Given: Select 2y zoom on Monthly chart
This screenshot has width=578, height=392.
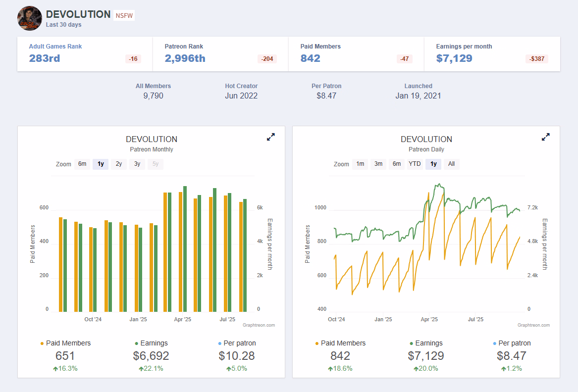Looking at the screenshot, I should click(119, 164).
